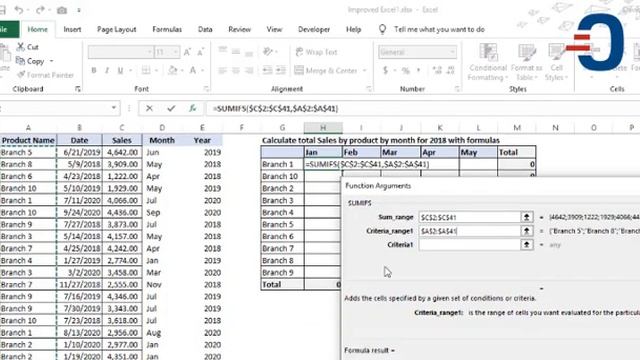
Task: Open the font size dropdown
Action: pos(176,52)
